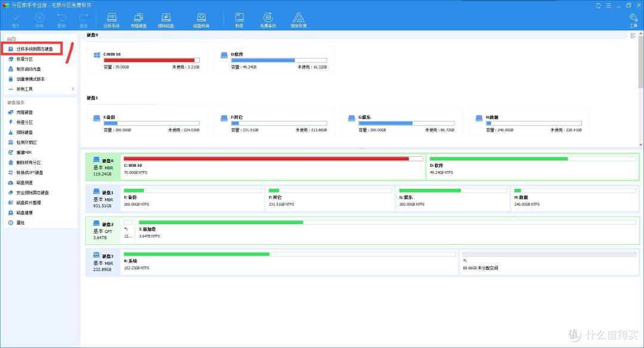This screenshot has height=348, width=644.
Task: Open the 工具 wrench icon
Action: pos(633,20)
